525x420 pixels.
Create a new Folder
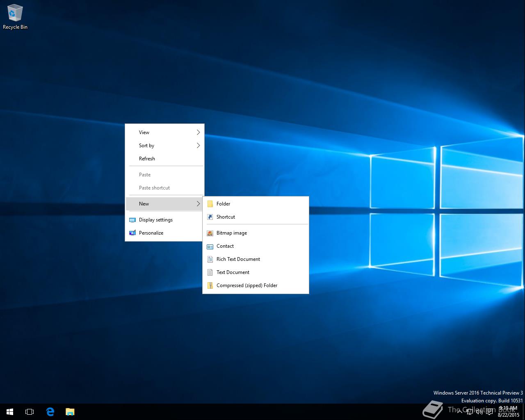click(x=223, y=204)
